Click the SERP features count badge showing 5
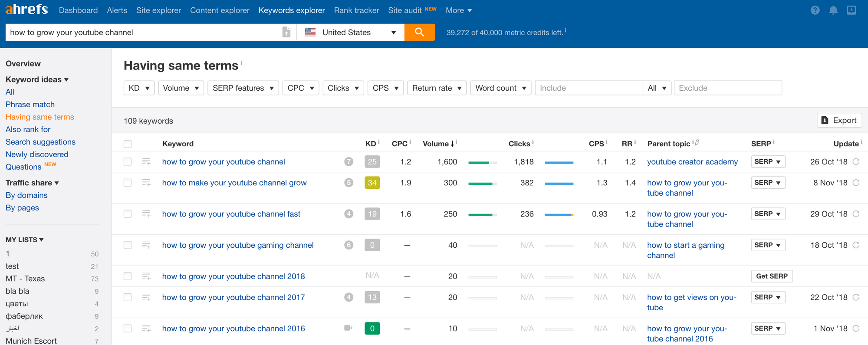 349,183
